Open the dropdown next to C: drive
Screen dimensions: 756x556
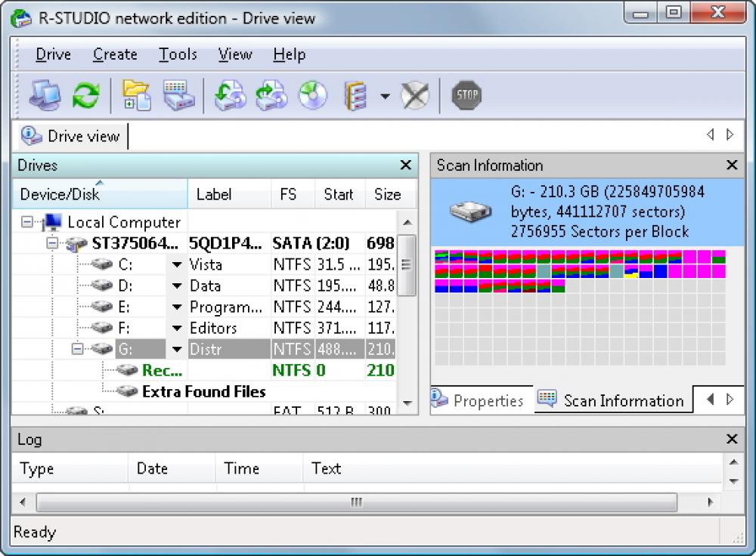pyautogui.click(x=176, y=264)
